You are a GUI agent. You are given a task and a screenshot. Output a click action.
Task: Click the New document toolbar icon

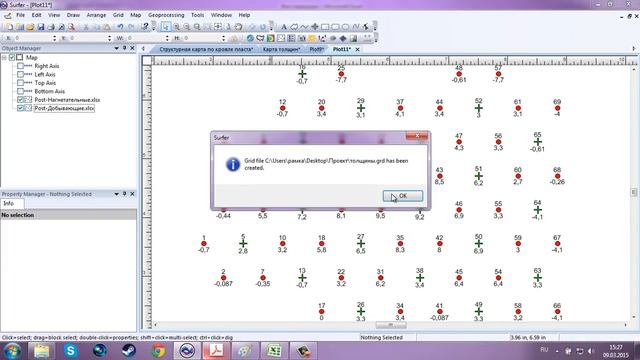[9, 27]
